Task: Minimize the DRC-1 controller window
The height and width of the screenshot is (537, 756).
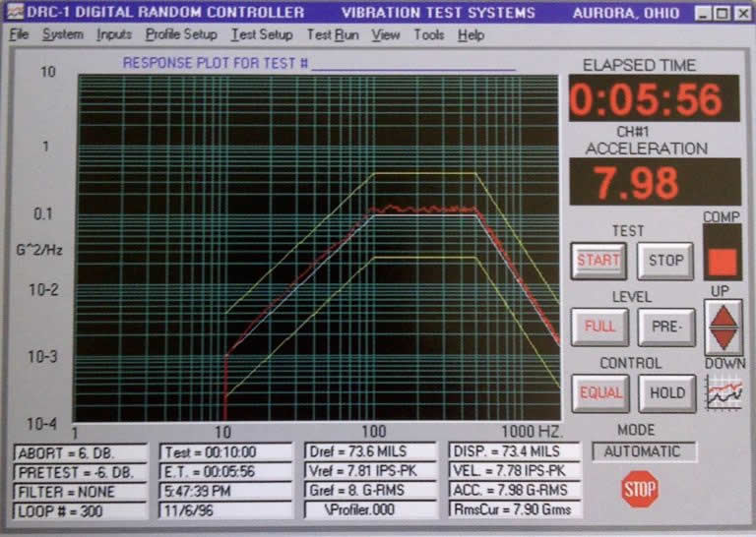Action: (x=701, y=13)
